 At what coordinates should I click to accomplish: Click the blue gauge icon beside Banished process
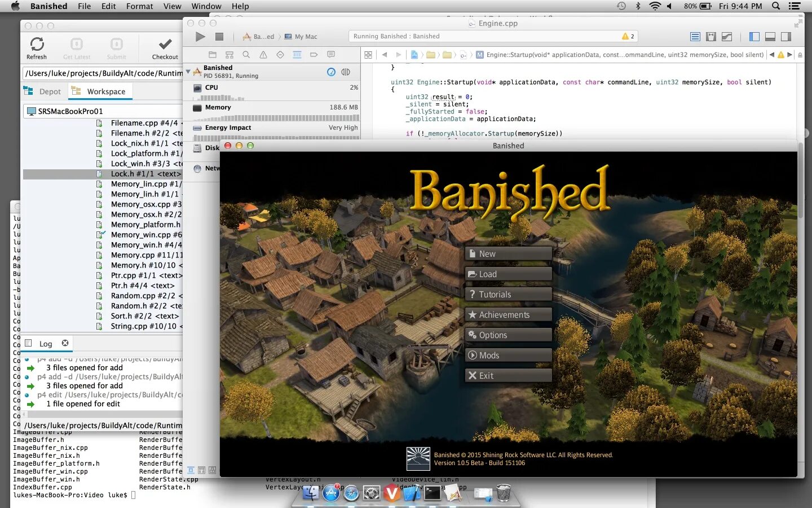click(332, 72)
